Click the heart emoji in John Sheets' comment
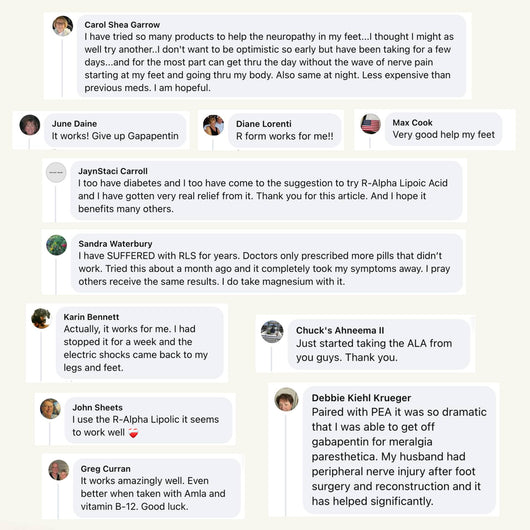This screenshot has height=530, width=530. (x=133, y=433)
